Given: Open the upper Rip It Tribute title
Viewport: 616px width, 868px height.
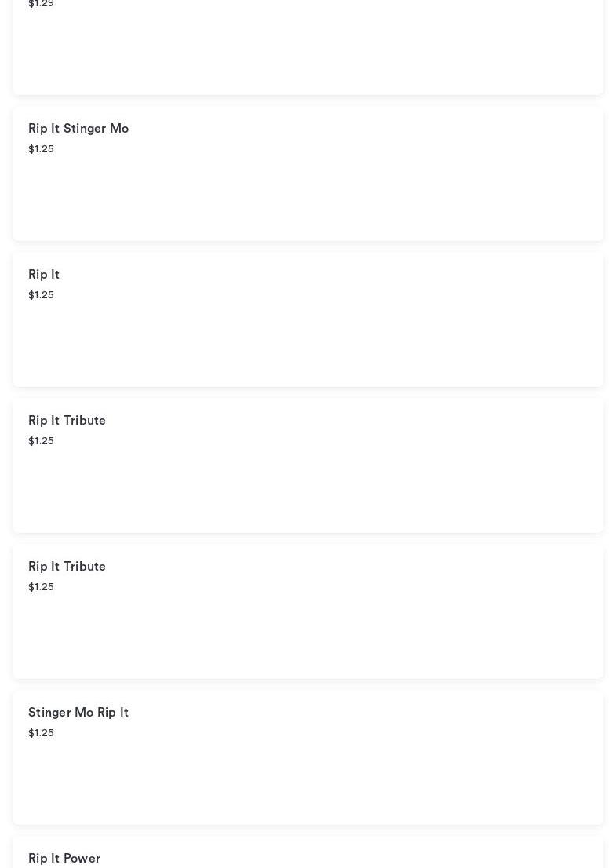Looking at the screenshot, I should 67,421.
